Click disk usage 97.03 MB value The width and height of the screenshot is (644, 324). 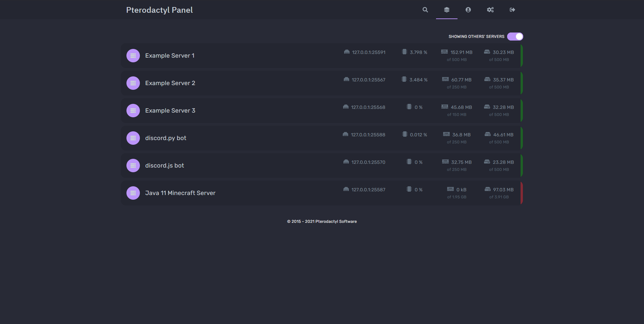click(503, 190)
